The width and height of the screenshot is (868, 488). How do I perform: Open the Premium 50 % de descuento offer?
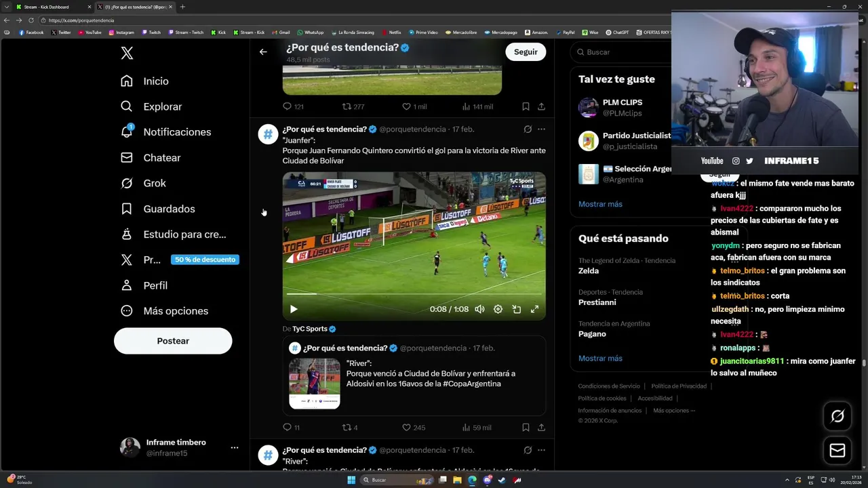coord(179,260)
